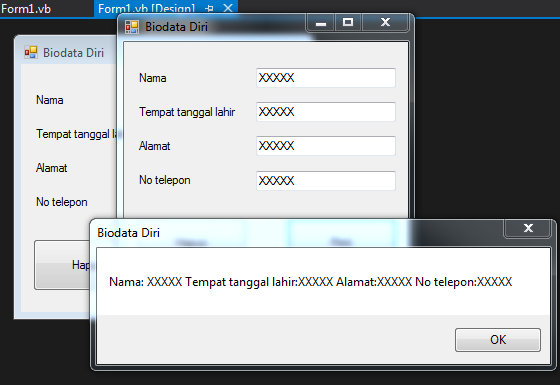Click the Tempat tanggal lahir label in running form
The width and height of the screenshot is (560, 385).
pyautogui.click(x=187, y=112)
